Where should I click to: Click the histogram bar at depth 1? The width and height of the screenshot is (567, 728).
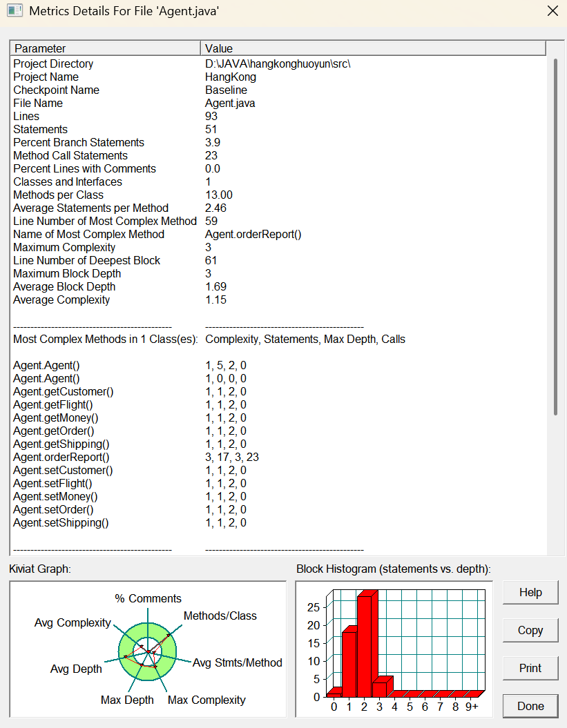click(349, 662)
